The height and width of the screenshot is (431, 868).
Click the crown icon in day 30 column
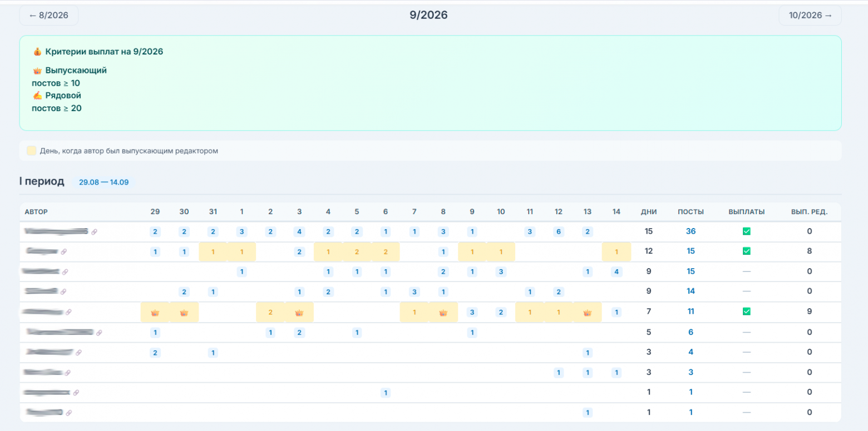coord(184,313)
